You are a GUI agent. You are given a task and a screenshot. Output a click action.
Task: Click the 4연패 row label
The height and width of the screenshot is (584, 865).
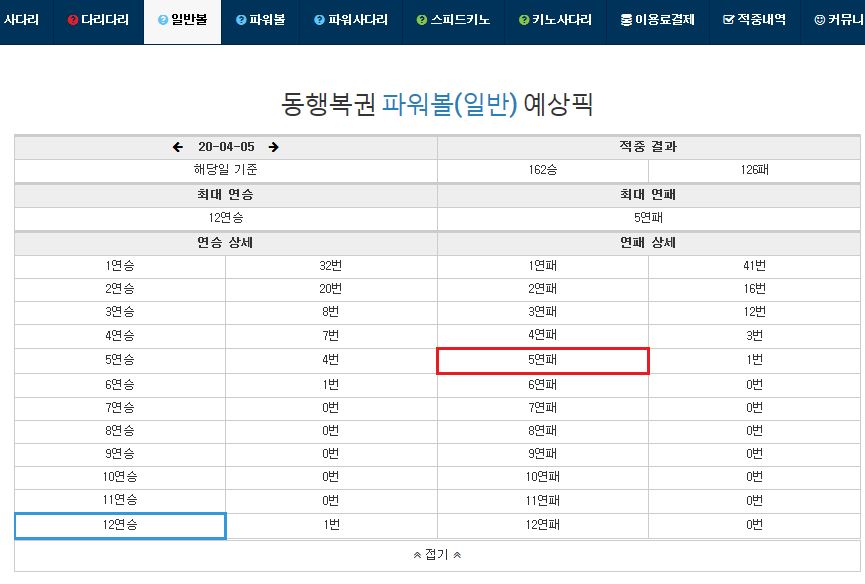543,335
